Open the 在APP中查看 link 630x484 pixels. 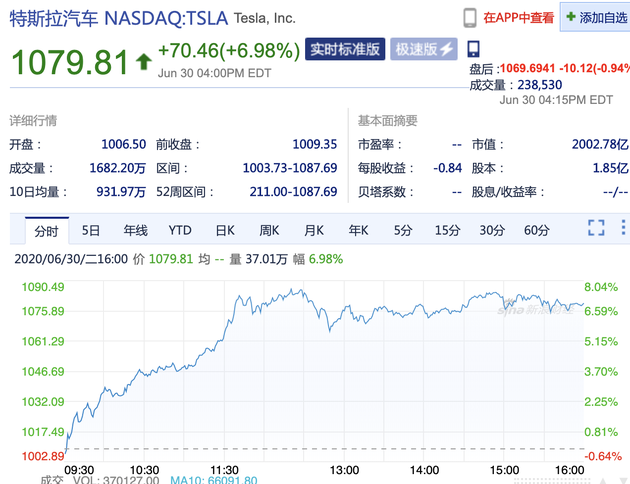pos(518,18)
